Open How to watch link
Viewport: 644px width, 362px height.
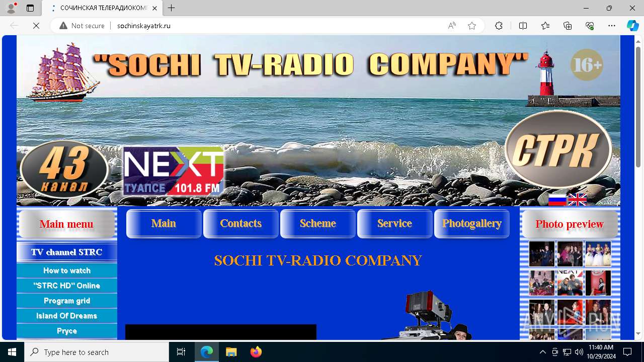click(66, 270)
